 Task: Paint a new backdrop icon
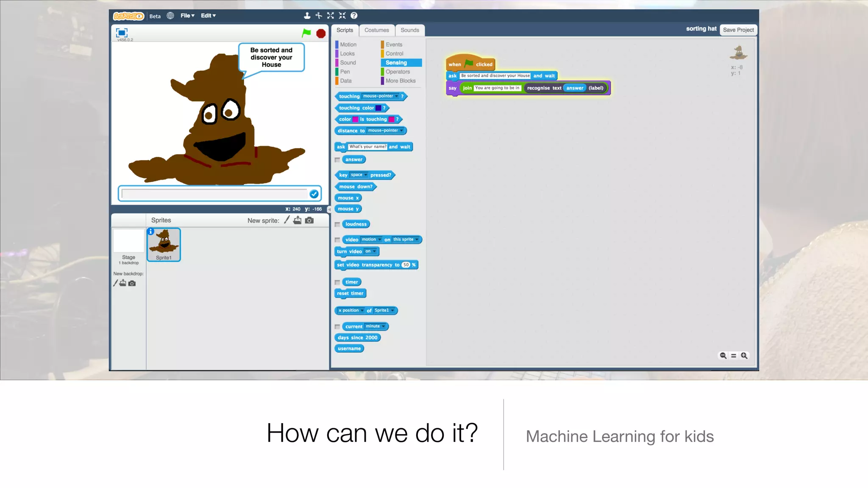[x=115, y=283]
